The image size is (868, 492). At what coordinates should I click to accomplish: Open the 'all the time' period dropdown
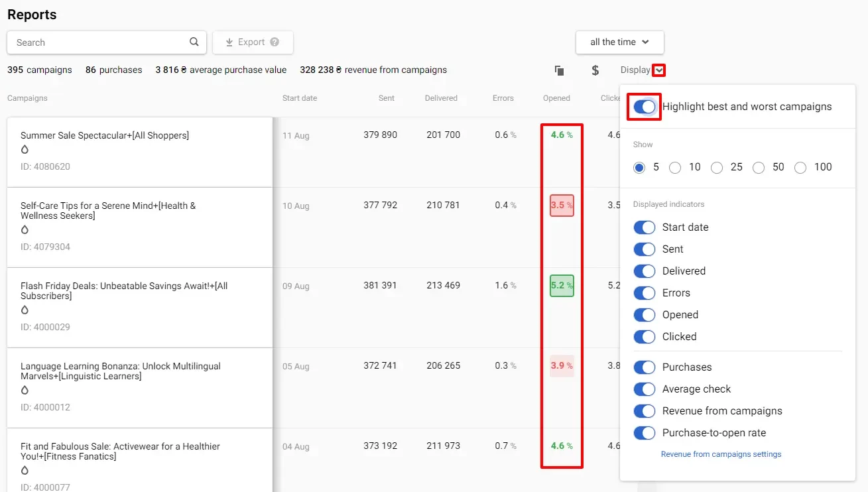(x=619, y=42)
